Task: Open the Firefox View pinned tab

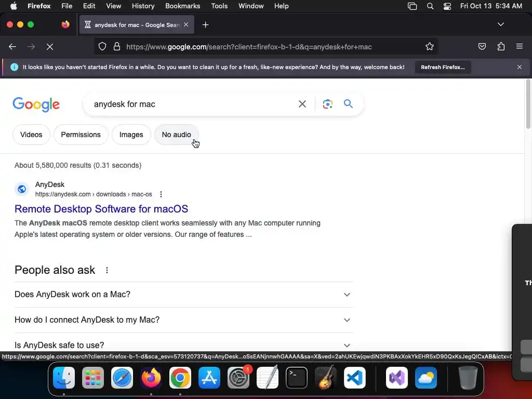Action: [65, 24]
